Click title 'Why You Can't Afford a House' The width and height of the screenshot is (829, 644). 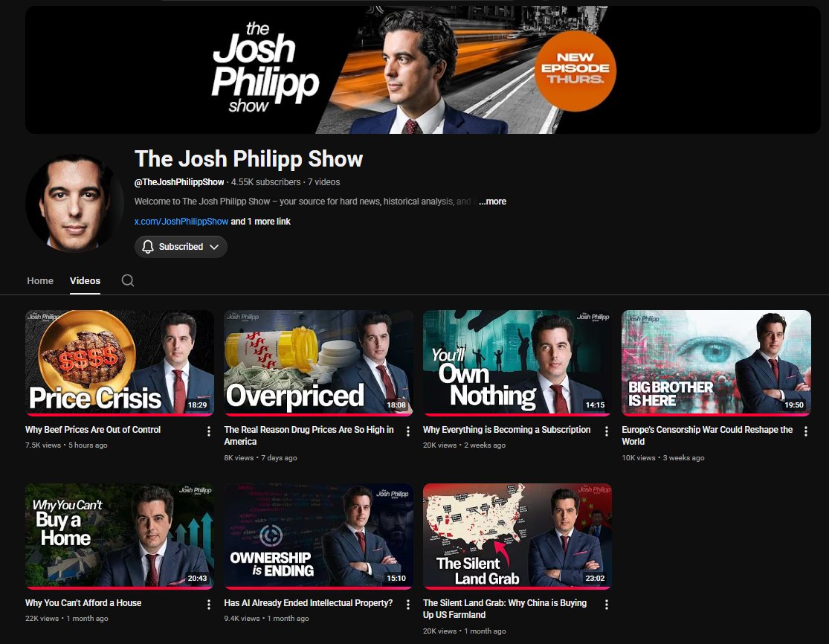click(x=83, y=603)
